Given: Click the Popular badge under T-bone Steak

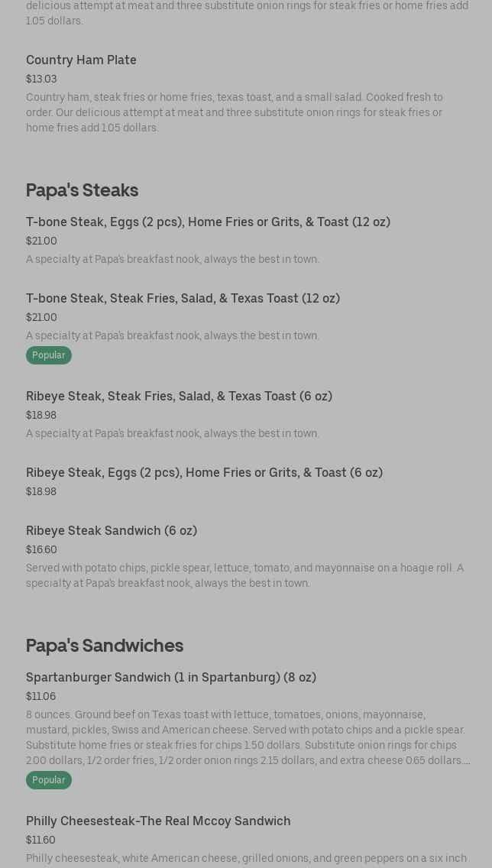Looking at the screenshot, I should tap(49, 355).
